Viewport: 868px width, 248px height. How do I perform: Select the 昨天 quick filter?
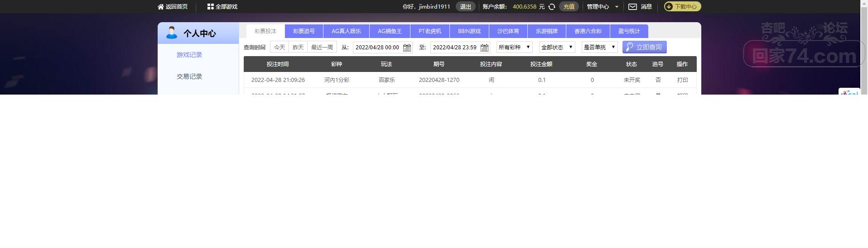tap(298, 47)
